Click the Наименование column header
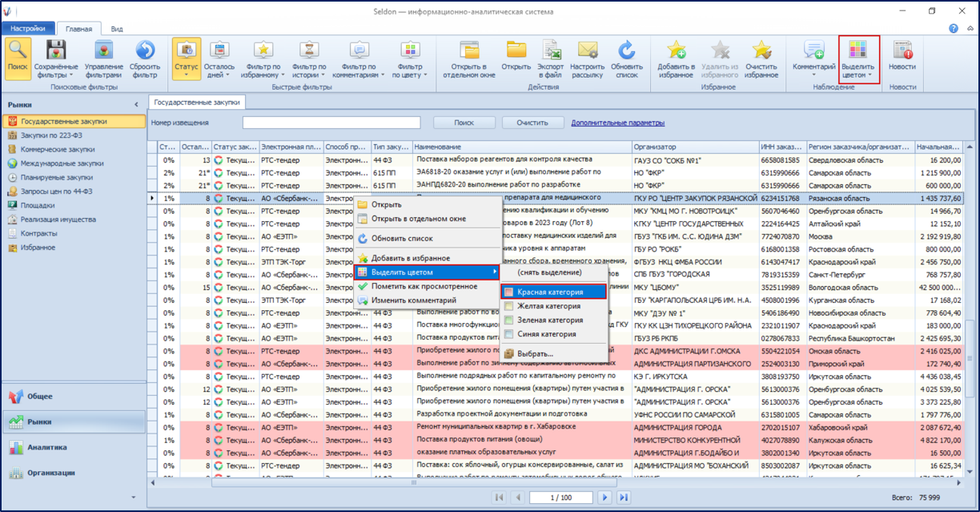Image resolution: width=980 pixels, height=512 pixels. click(522, 147)
